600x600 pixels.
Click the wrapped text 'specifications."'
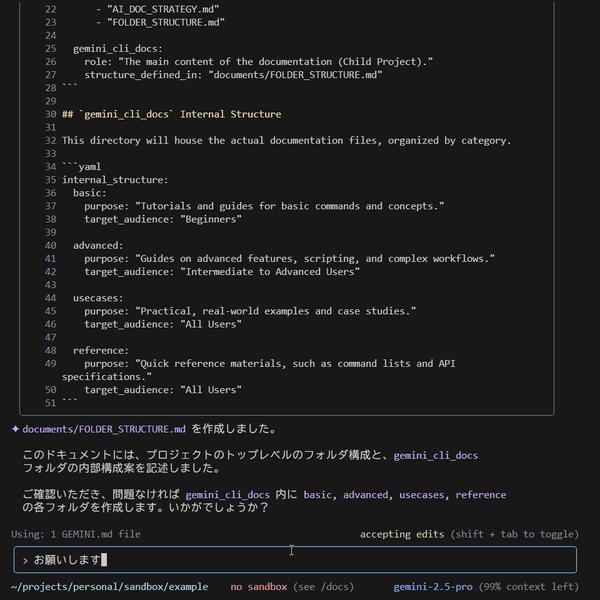click(107, 377)
